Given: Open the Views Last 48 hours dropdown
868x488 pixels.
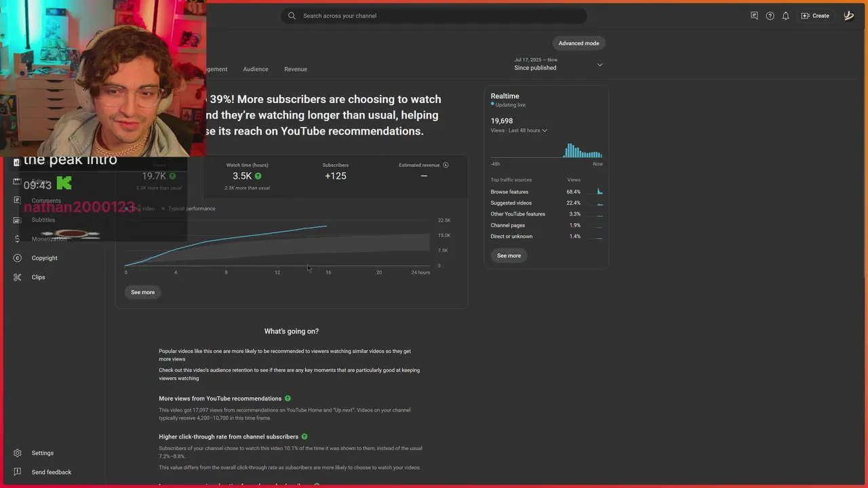Looking at the screenshot, I should [x=519, y=130].
